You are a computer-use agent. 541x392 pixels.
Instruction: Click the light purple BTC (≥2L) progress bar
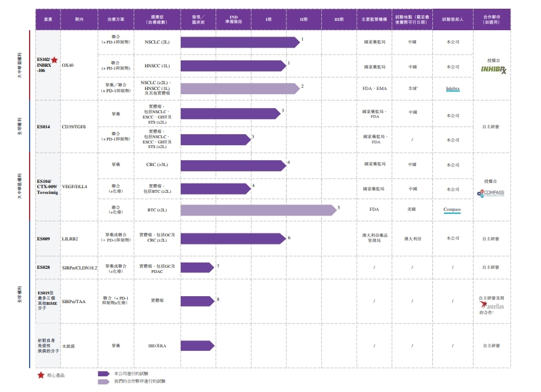pos(257,210)
